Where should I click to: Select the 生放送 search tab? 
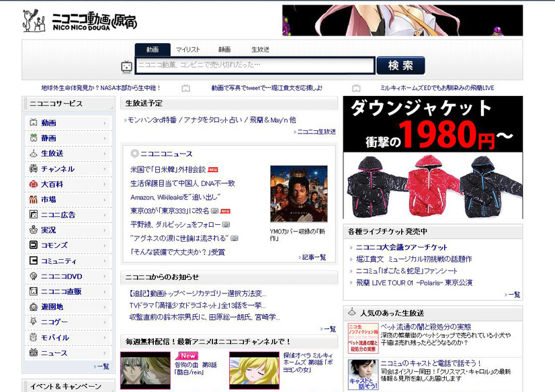click(x=261, y=50)
